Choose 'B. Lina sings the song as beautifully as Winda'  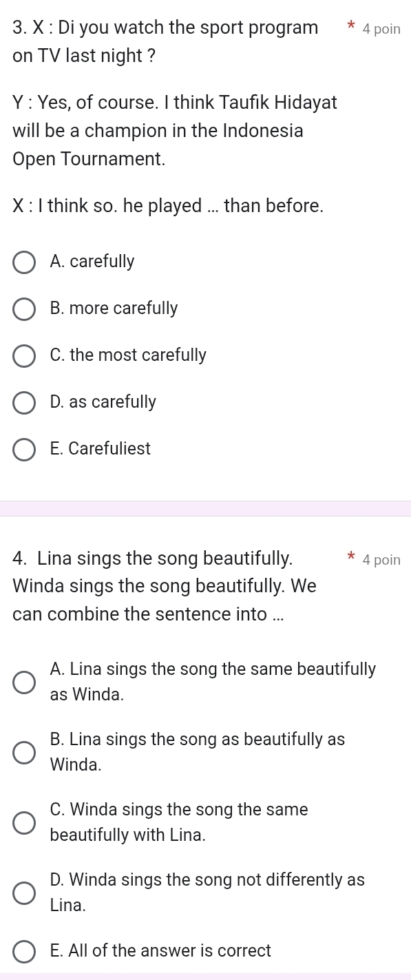25,752
